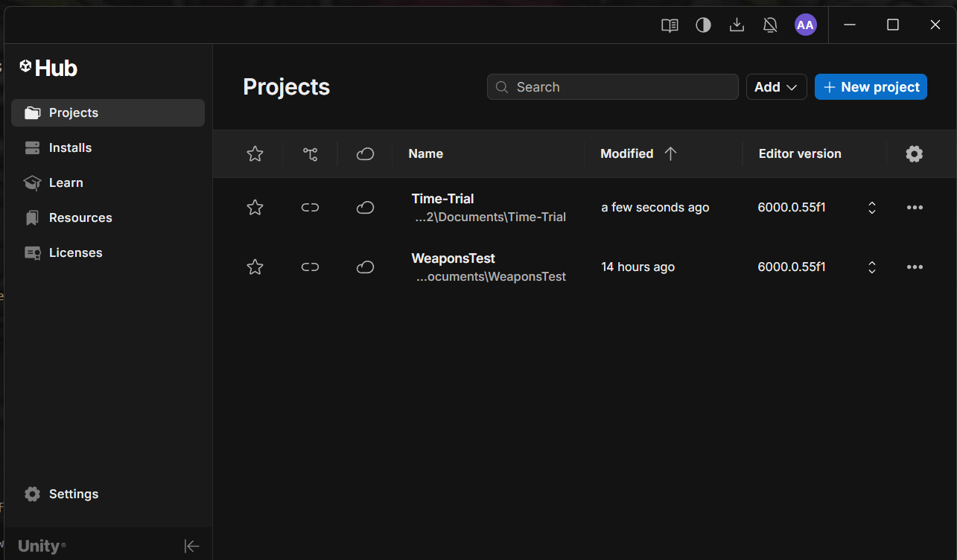Collapse the sidebar using the arrow icon
The width and height of the screenshot is (957, 560).
pyautogui.click(x=191, y=546)
